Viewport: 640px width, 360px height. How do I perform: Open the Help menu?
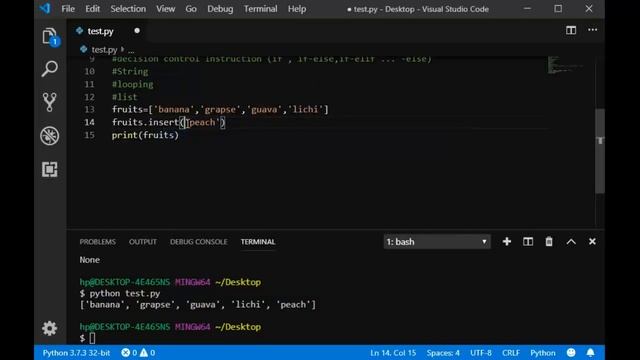click(x=297, y=9)
